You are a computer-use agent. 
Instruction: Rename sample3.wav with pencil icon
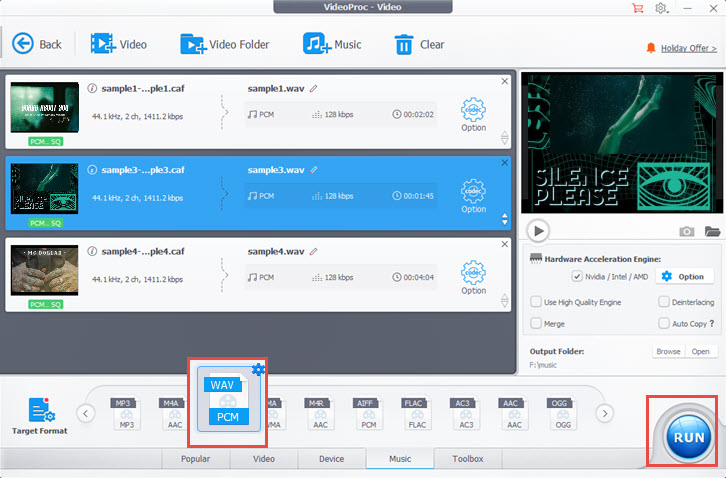314,170
